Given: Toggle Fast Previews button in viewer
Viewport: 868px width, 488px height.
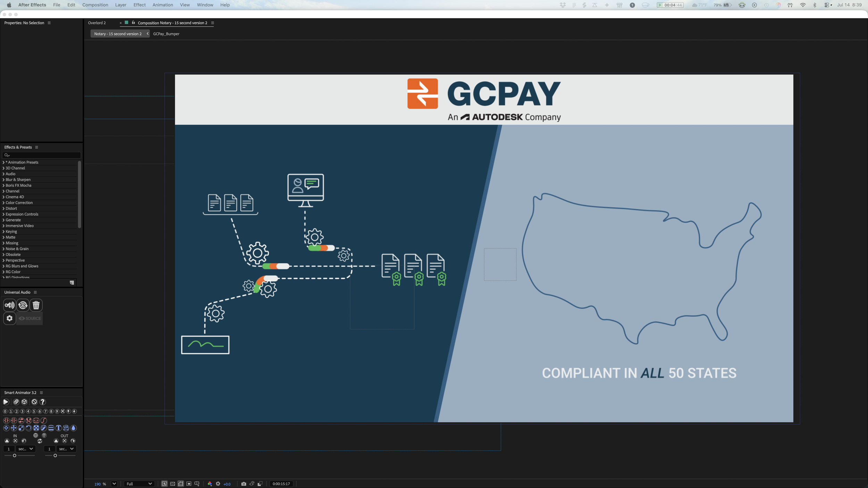Looking at the screenshot, I should pos(165,484).
